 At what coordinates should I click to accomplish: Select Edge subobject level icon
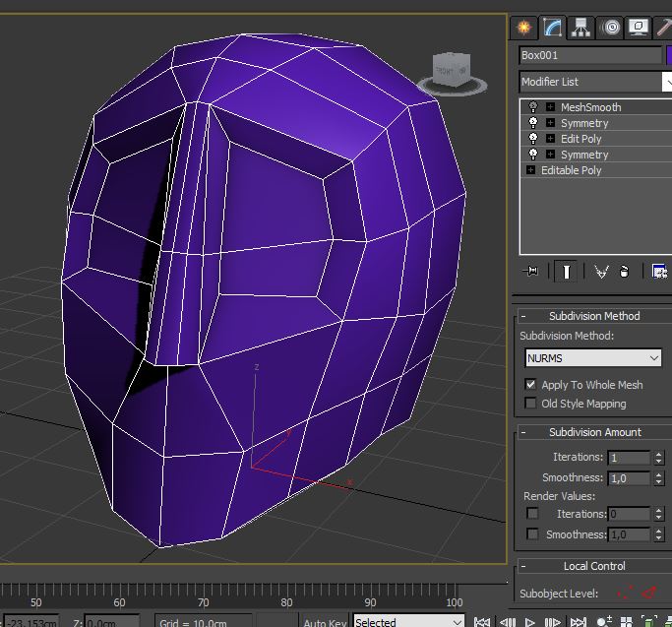tap(648, 594)
